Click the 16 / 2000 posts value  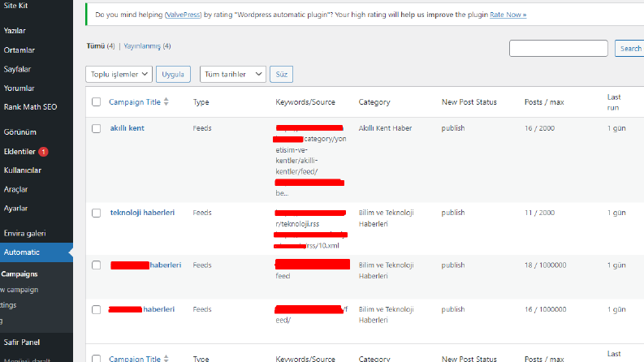coord(540,128)
